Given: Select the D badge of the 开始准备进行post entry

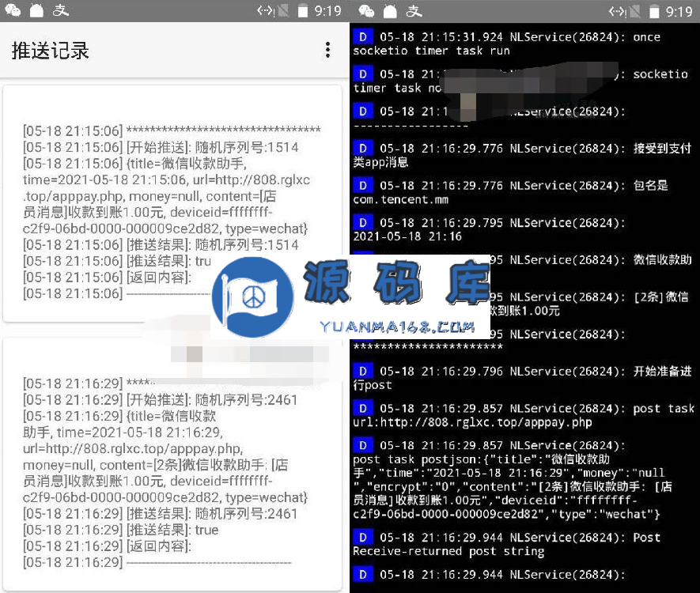Looking at the screenshot, I should point(363,371).
